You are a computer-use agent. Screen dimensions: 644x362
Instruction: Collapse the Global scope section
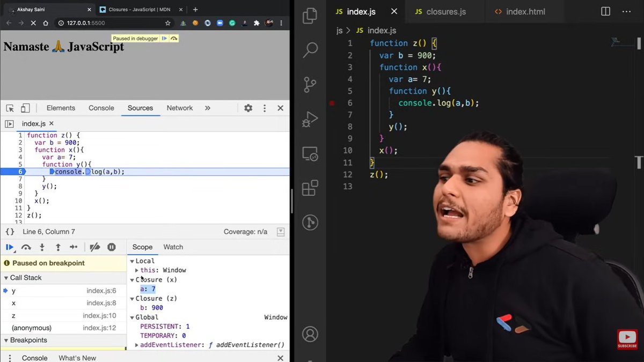(x=132, y=317)
